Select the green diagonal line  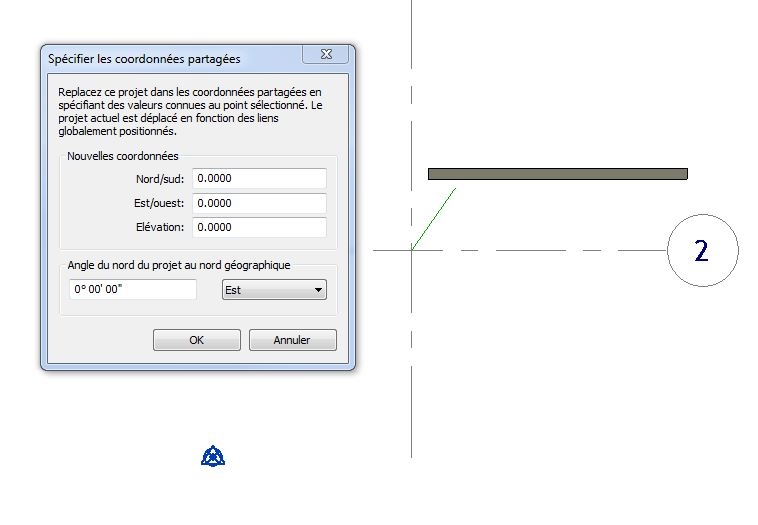pyautogui.click(x=434, y=219)
